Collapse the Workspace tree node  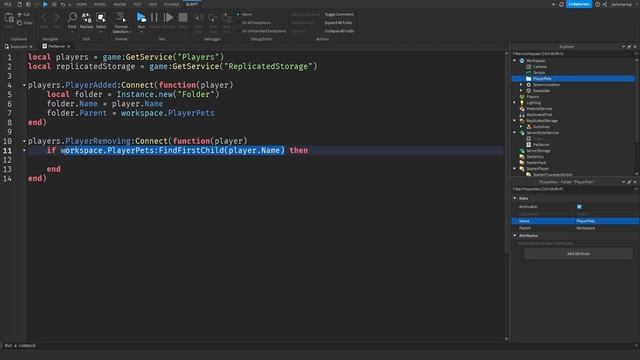pos(515,60)
